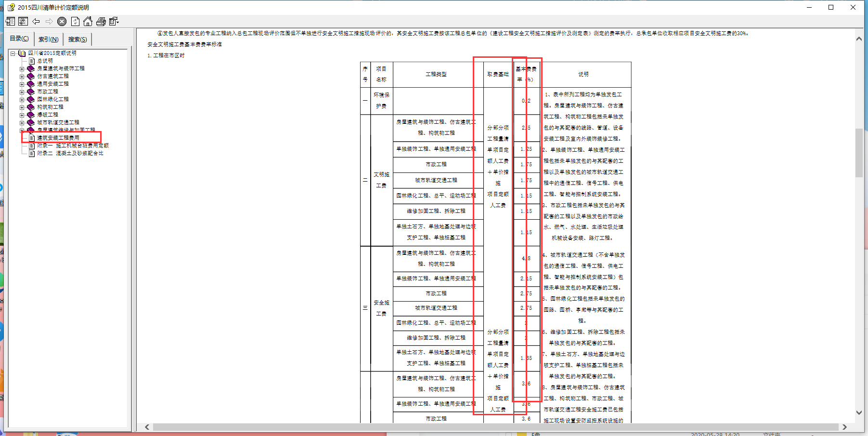Switch to the 目录(C) tab
Viewport: 868px width, 436px height.
click(19, 39)
